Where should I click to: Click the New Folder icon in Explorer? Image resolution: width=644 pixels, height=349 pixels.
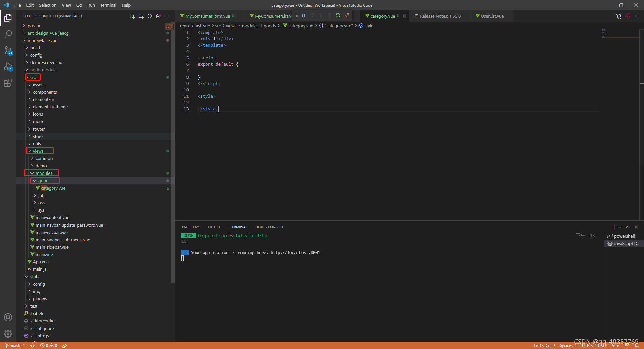click(141, 16)
